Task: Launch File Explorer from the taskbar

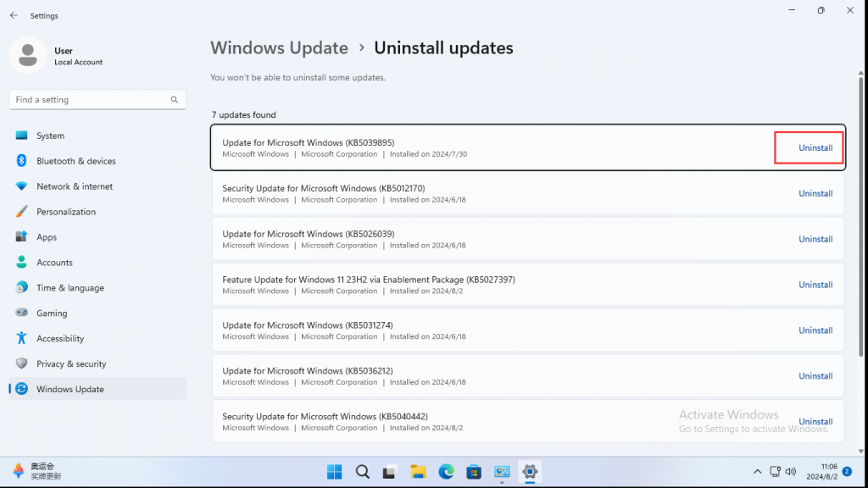Action: 419,472
